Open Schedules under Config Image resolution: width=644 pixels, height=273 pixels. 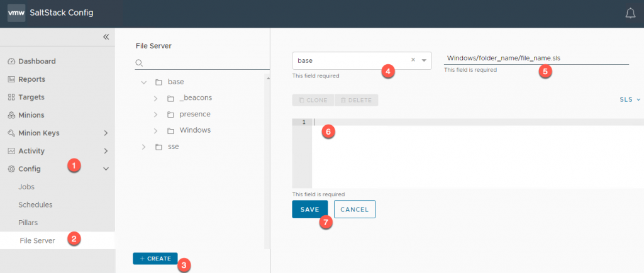(35, 204)
